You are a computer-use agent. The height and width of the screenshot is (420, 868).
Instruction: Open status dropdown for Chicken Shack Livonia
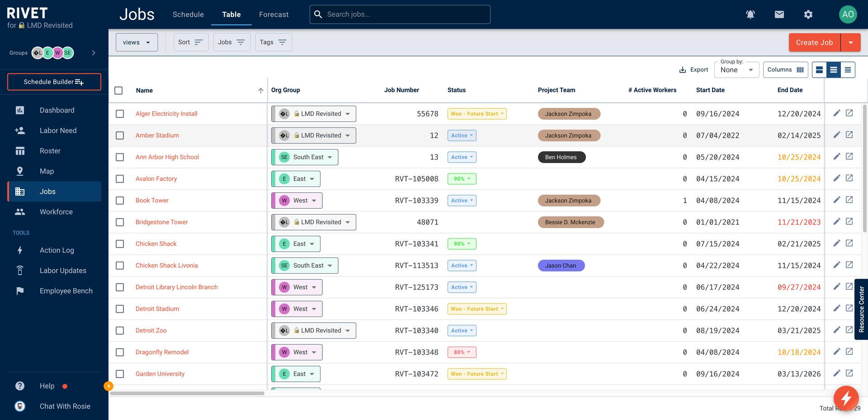coord(461,265)
